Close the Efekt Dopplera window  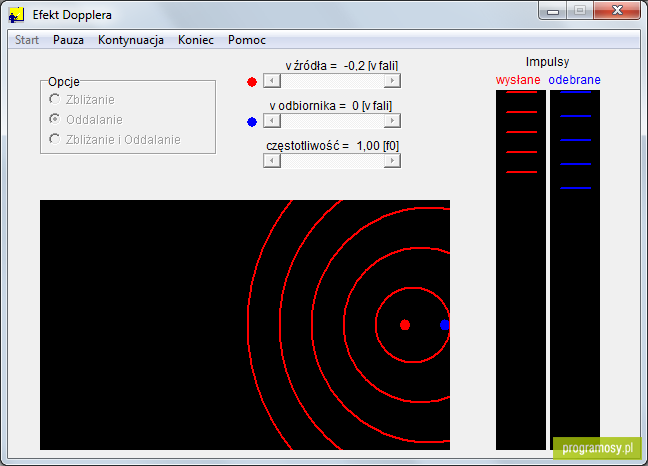(617, 11)
